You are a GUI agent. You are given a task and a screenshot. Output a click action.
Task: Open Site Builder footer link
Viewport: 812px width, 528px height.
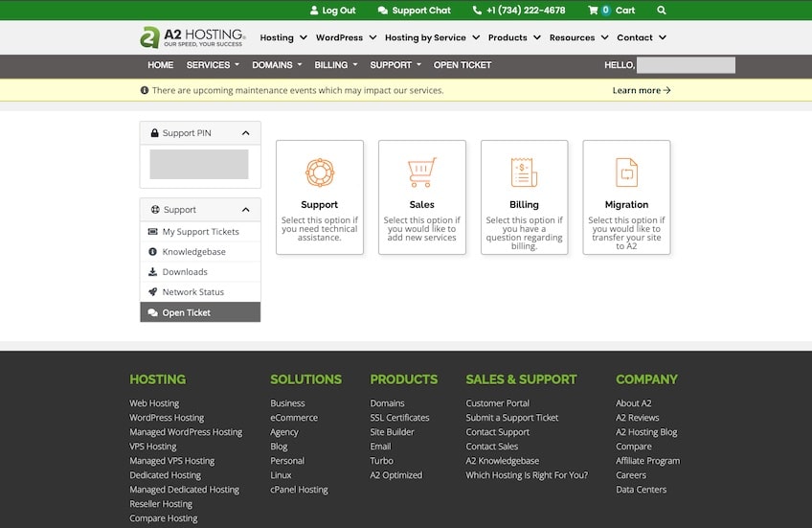[x=392, y=431]
